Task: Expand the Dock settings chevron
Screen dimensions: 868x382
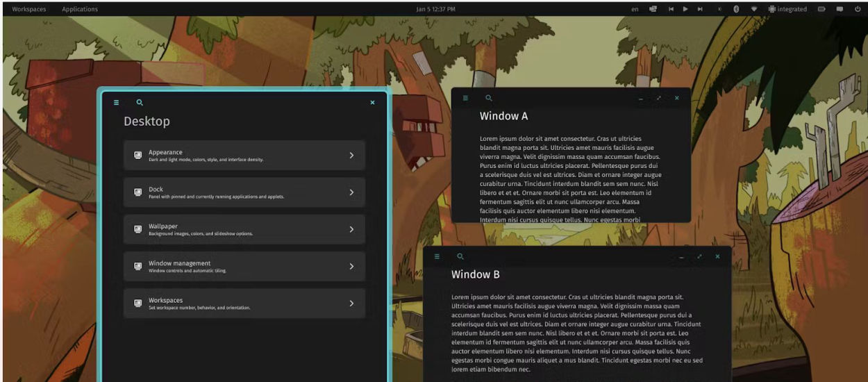Action: click(x=351, y=192)
